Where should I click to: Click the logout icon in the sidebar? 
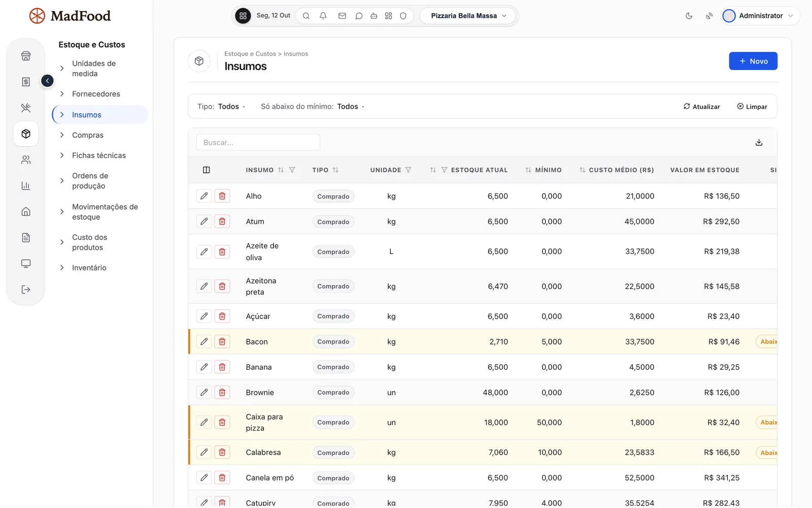26,290
